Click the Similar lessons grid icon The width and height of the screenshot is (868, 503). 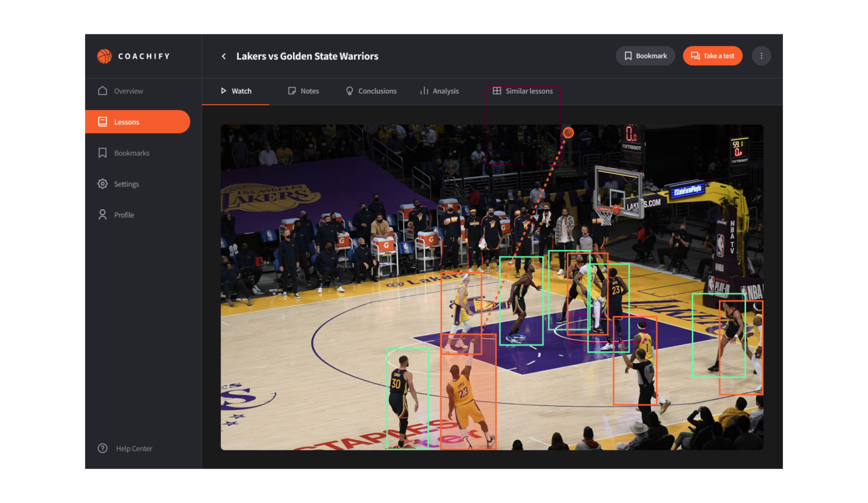497,91
